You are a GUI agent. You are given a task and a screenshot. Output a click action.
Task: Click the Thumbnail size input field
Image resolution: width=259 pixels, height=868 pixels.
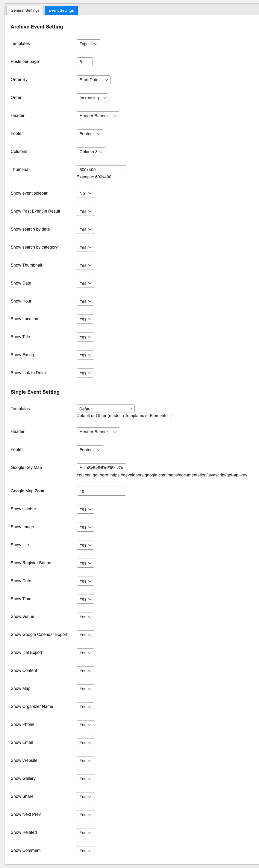point(101,169)
